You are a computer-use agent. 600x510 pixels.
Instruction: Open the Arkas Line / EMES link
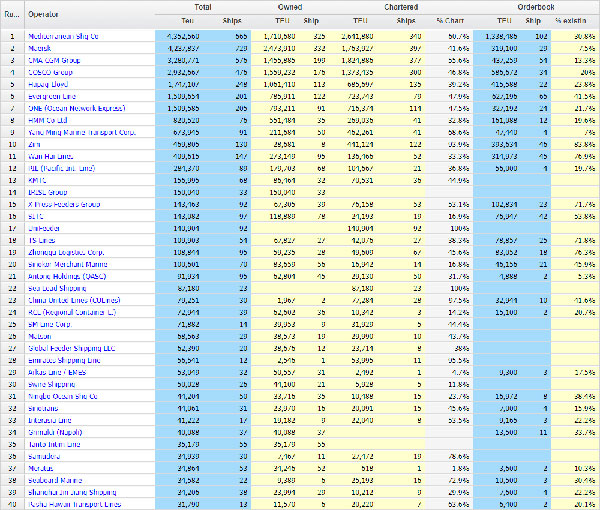point(57,372)
